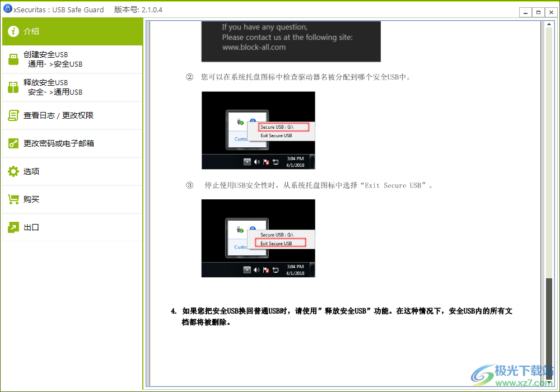This screenshot has width=560, height=392.
Task: Click the key icon beside 更改密码或电子邮箱
Action: tap(13, 143)
